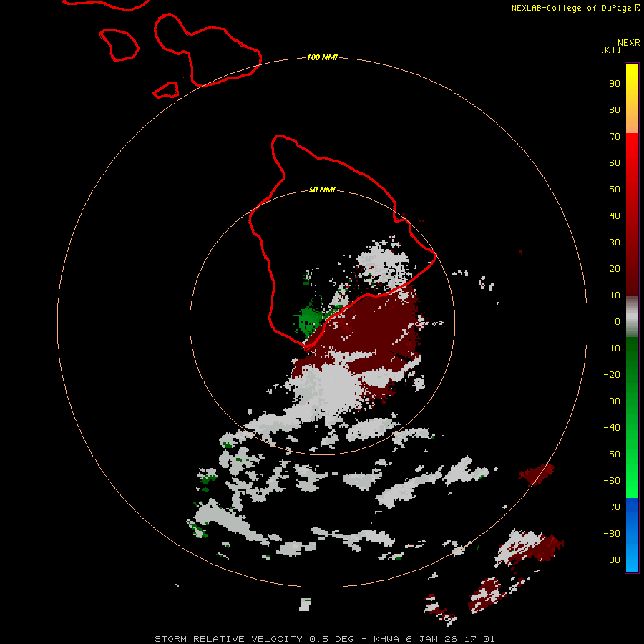Select the -30 value on the velocity scale
The image size is (644, 644).
pos(612,401)
